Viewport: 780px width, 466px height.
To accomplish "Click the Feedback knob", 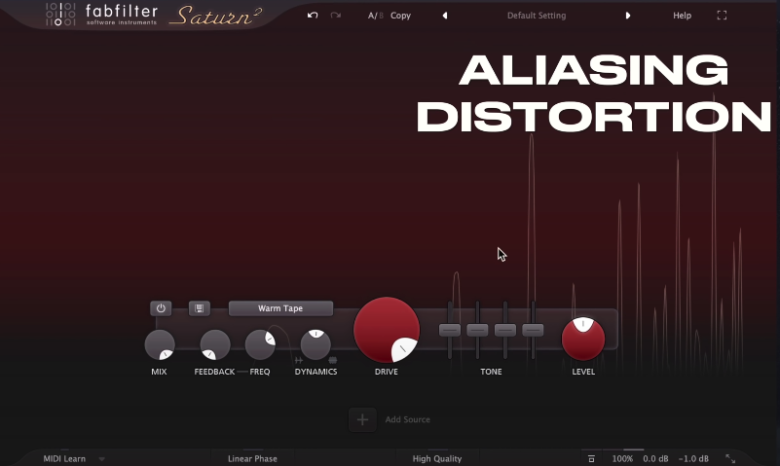I will 215,345.
